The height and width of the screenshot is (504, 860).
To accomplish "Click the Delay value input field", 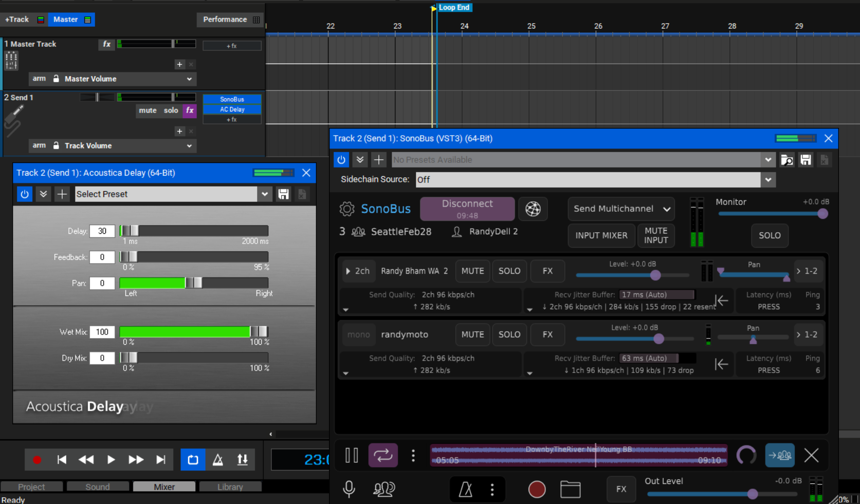I will pyautogui.click(x=102, y=231).
